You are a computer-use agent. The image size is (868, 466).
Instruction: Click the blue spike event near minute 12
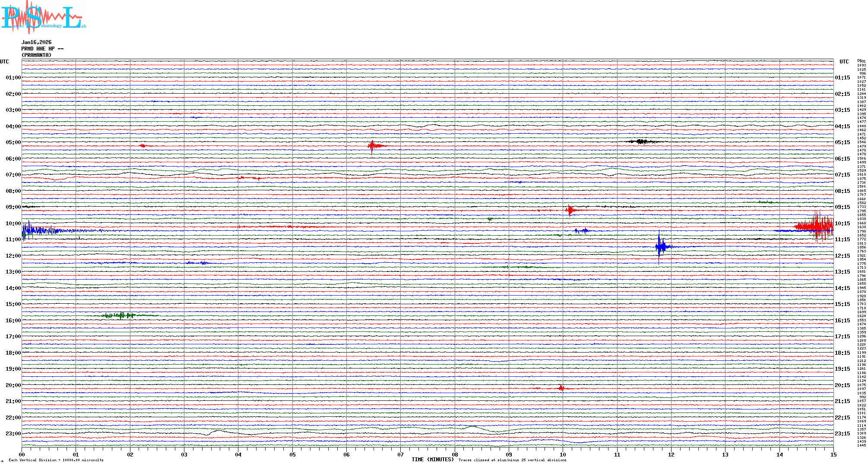(x=659, y=247)
